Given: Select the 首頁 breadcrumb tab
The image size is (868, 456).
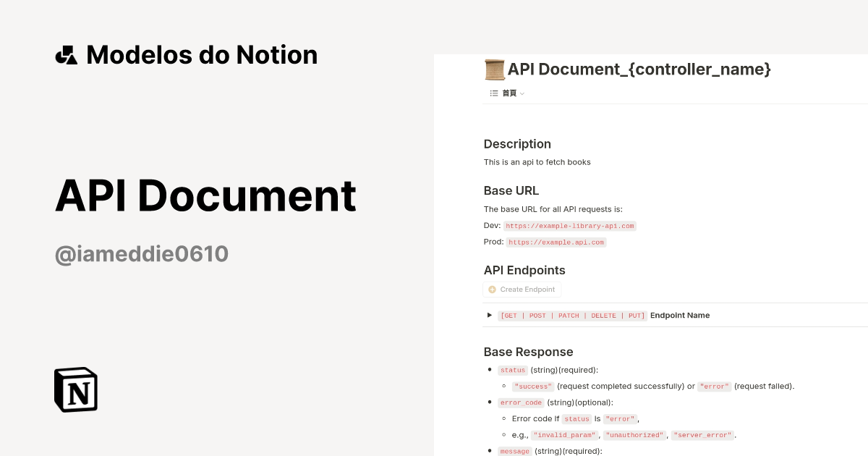Looking at the screenshot, I should point(509,93).
